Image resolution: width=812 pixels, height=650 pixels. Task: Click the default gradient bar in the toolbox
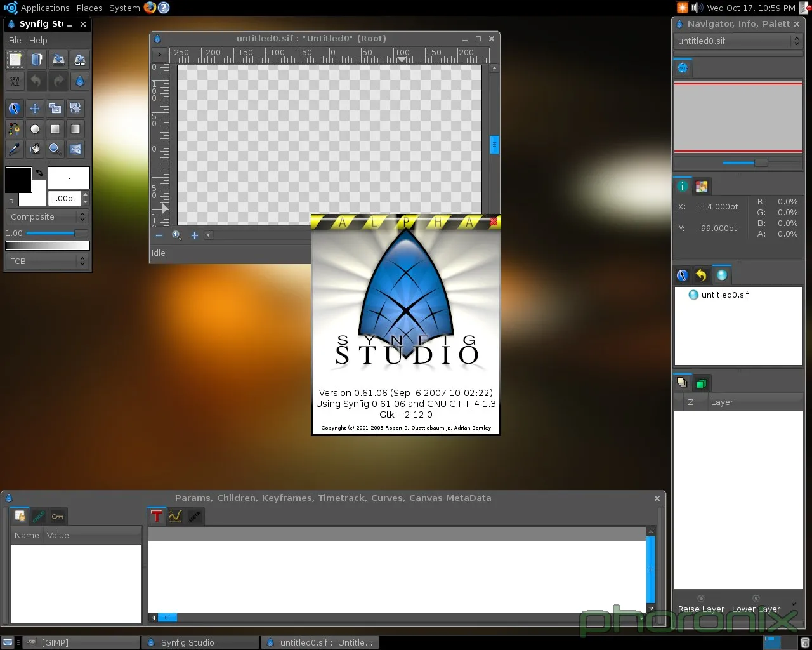[x=48, y=246]
